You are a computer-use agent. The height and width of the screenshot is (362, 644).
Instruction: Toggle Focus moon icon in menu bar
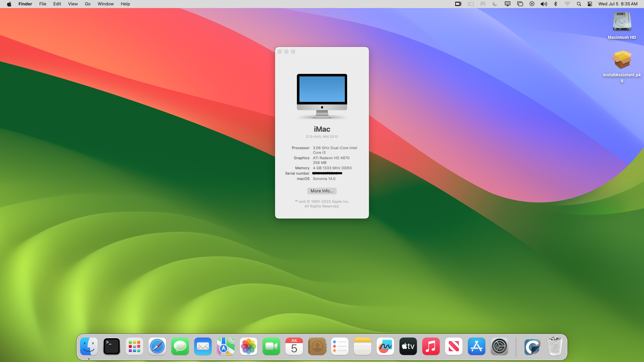point(495,4)
